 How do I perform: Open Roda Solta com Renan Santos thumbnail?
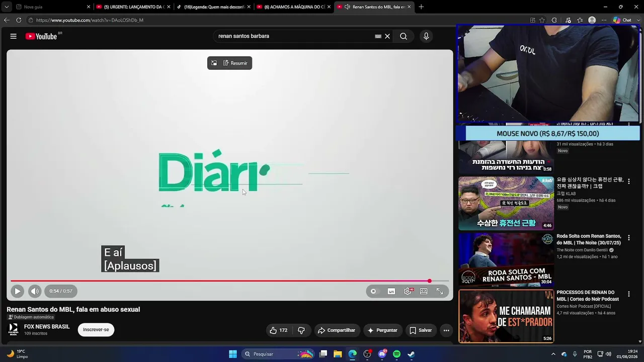[506, 259]
